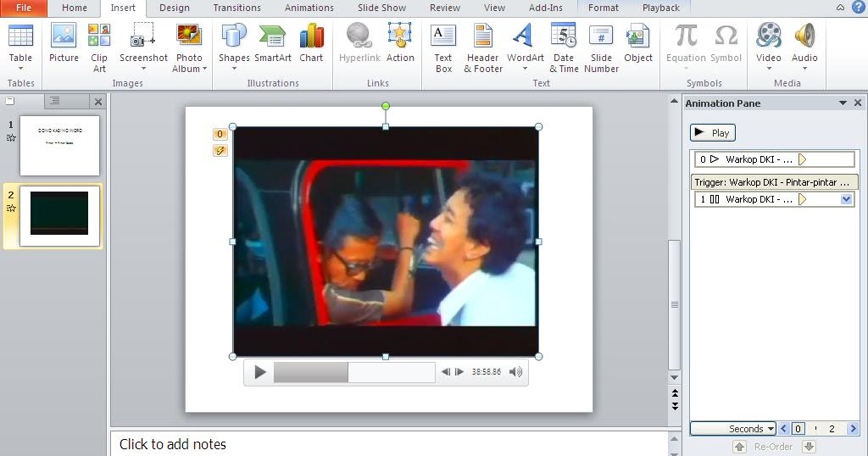Open Photo Album dropdown arrow
This screenshot has height=456, width=868.
[204, 69]
